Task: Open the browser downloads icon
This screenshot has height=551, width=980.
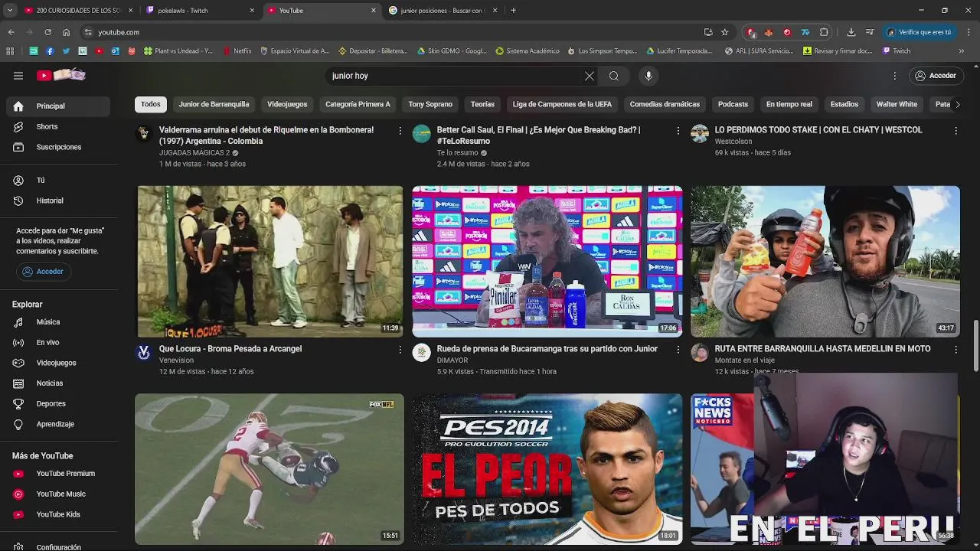Action: coord(851,32)
